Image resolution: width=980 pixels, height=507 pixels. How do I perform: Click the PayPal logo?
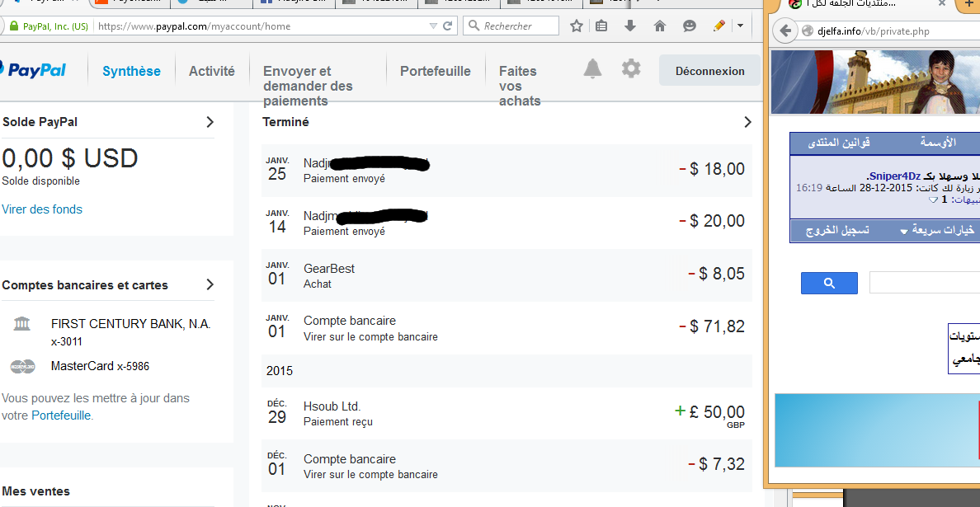[x=33, y=70]
